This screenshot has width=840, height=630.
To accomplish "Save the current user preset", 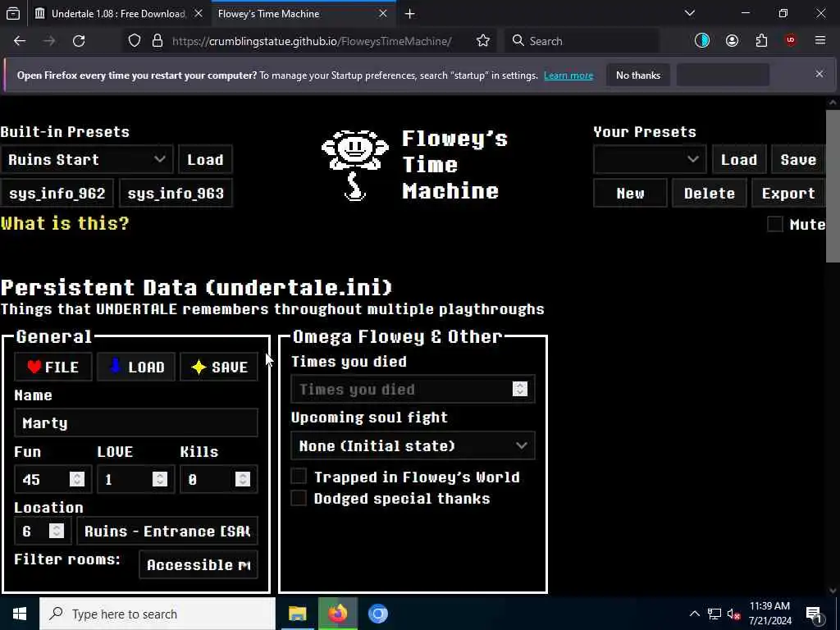I will click(797, 160).
